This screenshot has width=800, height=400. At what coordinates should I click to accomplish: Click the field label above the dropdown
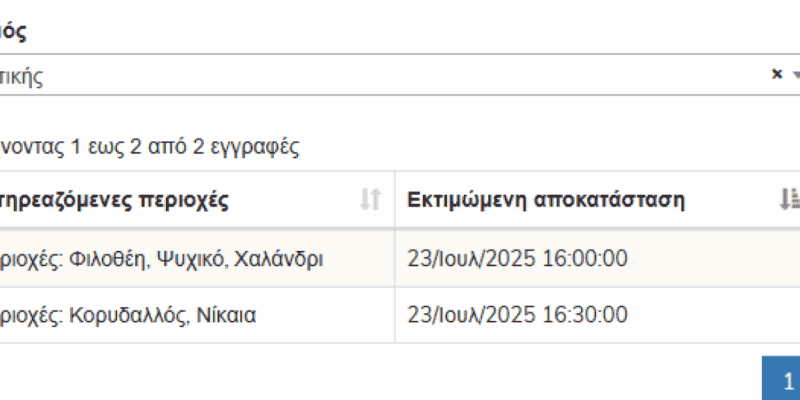tap(14, 31)
